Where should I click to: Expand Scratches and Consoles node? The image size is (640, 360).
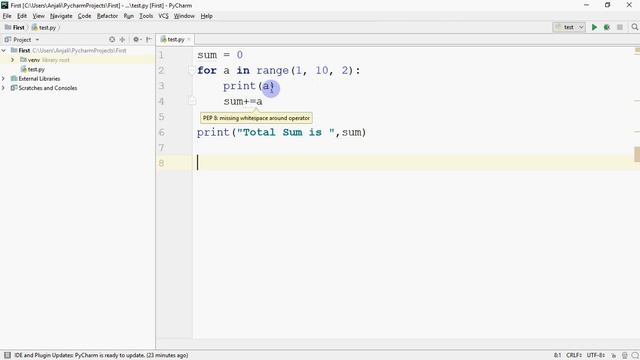pos(4,88)
